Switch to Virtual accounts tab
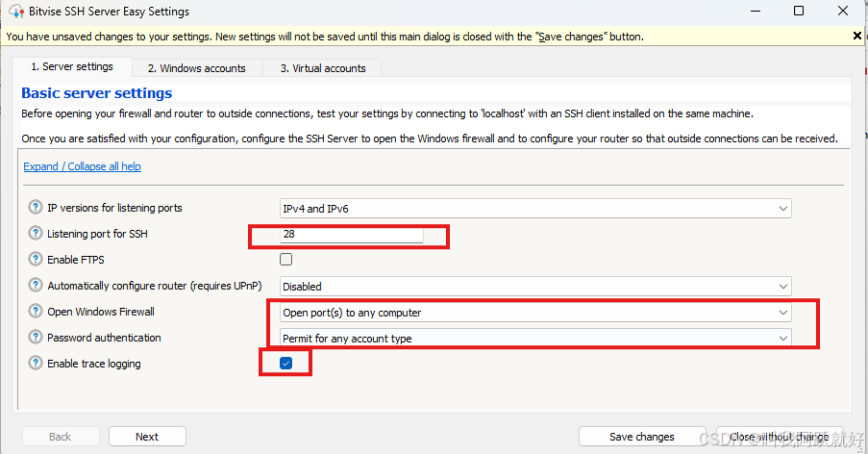Screen dimensions: 868x454 tap(322, 68)
